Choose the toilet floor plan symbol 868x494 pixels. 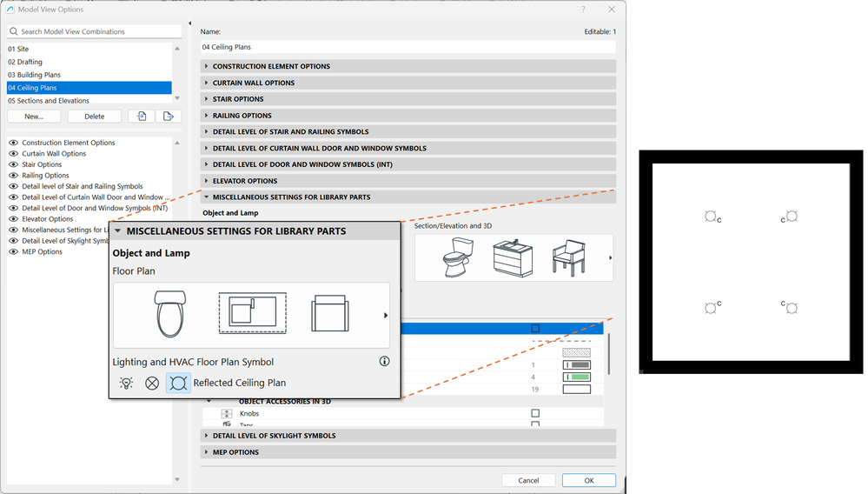pyautogui.click(x=169, y=314)
